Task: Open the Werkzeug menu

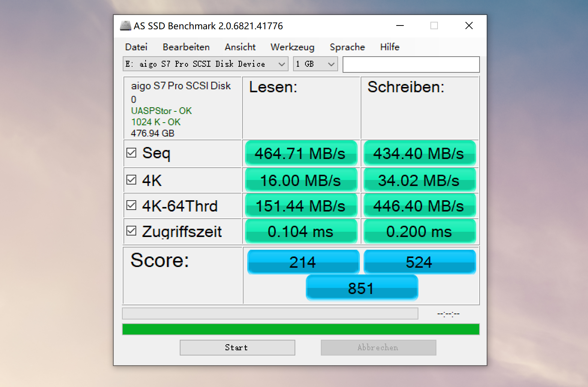Action: 292,47
